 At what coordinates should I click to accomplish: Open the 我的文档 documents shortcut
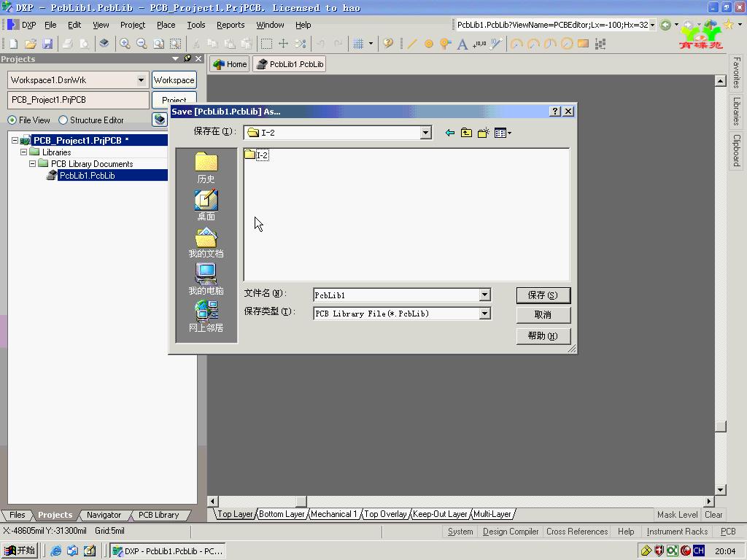pyautogui.click(x=206, y=242)
